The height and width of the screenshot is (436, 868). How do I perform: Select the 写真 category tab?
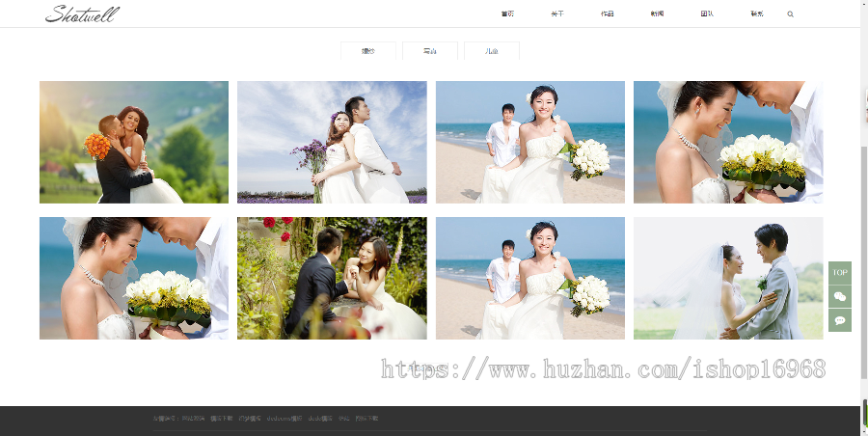pyautogui.click(x=430, y=50)
